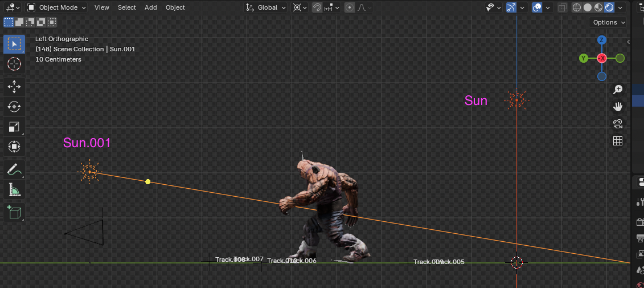Click the blue Z axis gizmo
Image resolution: width=644 pixels, height=288 pixels.
click(x=602, y=40)
